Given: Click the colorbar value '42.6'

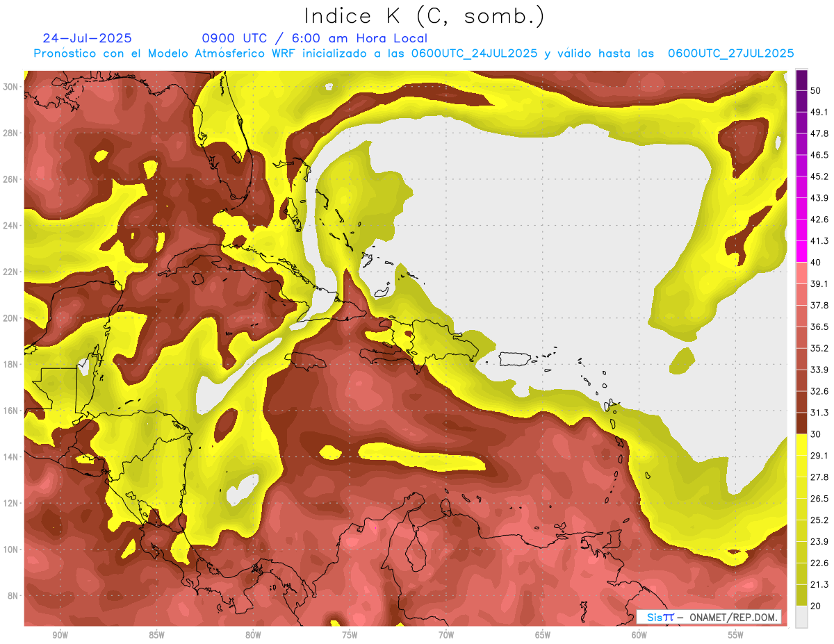Looking at the screenshot, I should (819, 220).
